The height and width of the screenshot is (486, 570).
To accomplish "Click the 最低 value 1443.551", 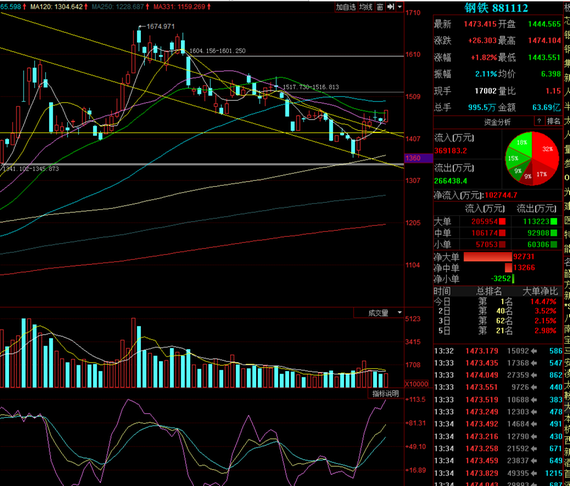I will click(545, 57).
